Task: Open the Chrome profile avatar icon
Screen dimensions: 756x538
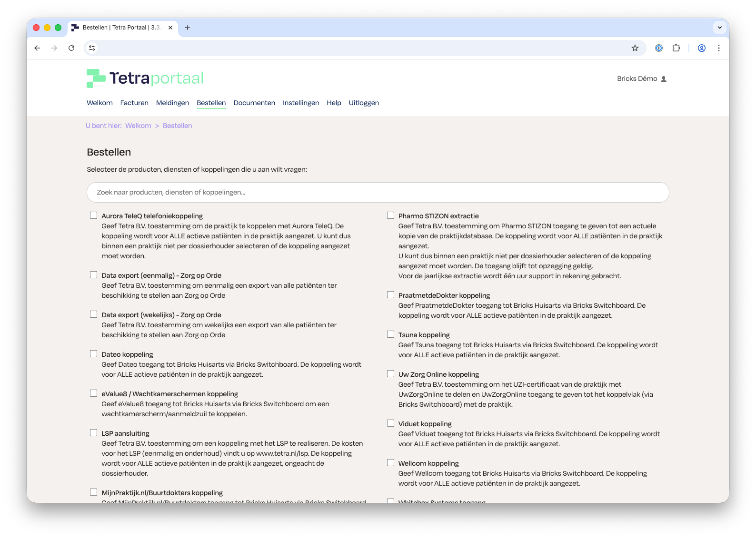Action: point(701,48)
